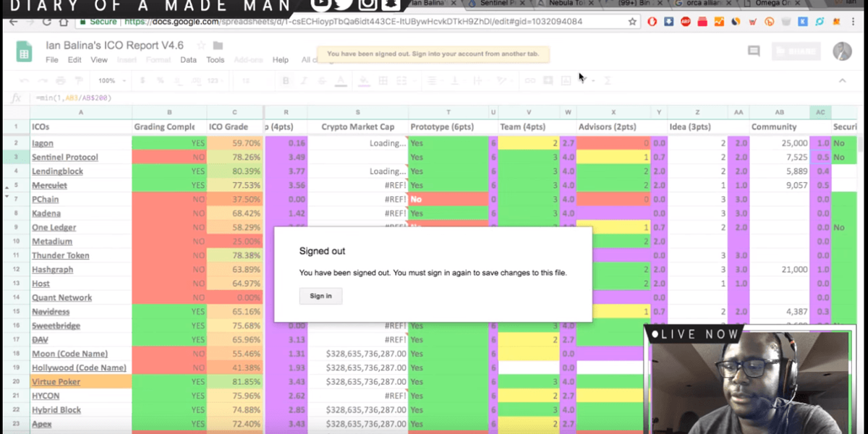
Task: Open the Edit menu
Action: point(75,60)
